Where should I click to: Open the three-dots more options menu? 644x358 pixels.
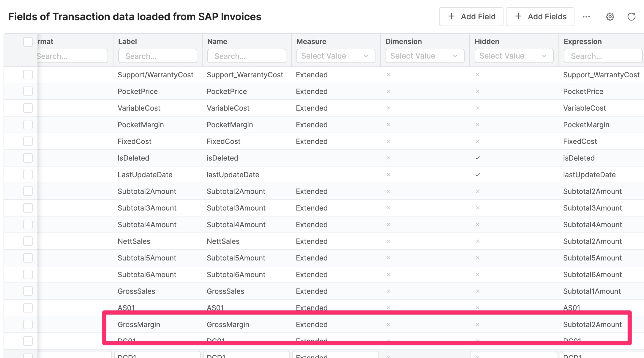586,17
